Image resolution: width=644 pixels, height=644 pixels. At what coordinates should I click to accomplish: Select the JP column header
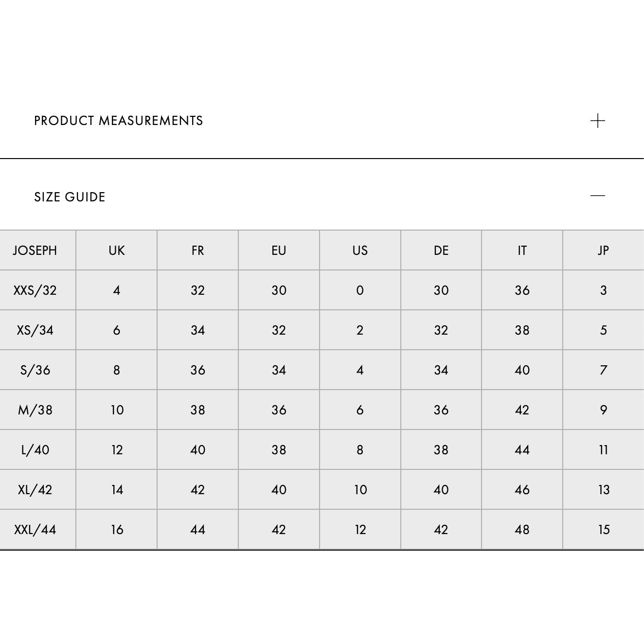(x=603, y=250)
